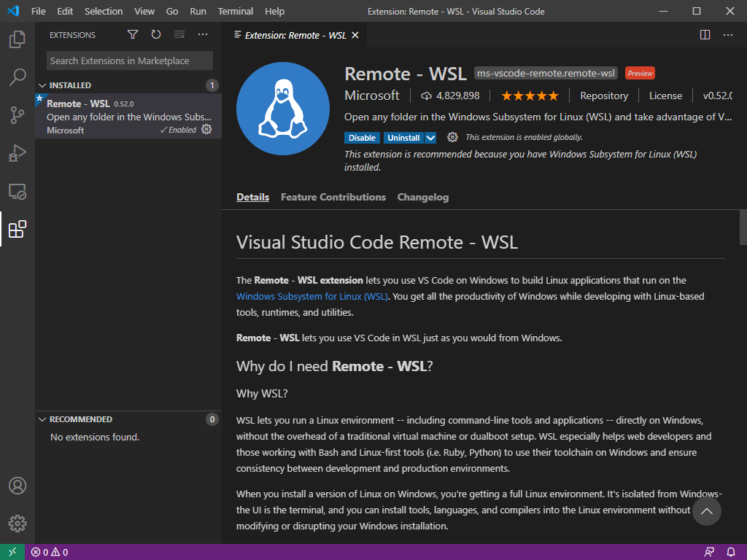
Task: Open the View menu
Action: pos(144,11)
